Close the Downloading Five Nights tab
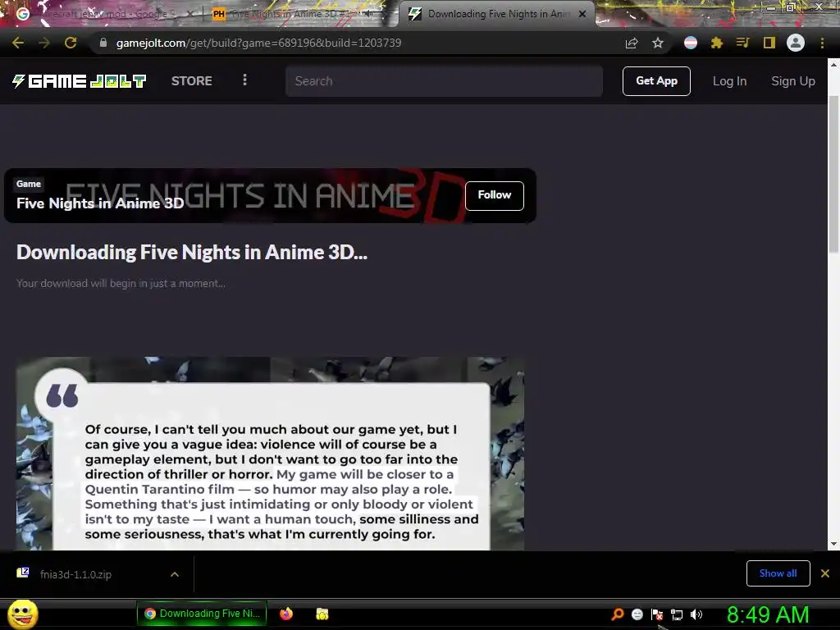This screenshot has height=630, width=840. [x=582, y=14]
